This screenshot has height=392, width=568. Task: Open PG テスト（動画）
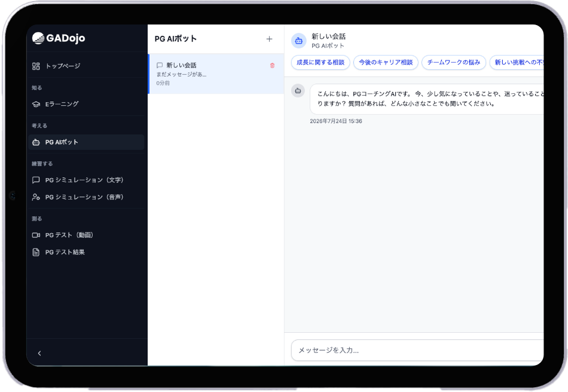click(86, 235)
